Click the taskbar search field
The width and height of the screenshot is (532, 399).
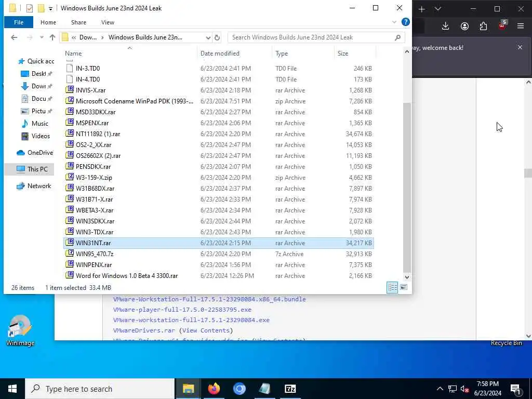(99, 389)
